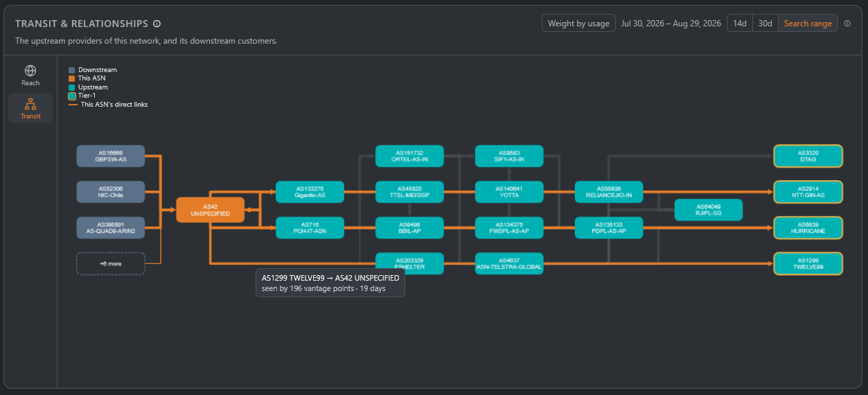The image size is (868, 395).
Task: Click the AS133275 Gigantic-AS node
Action: (x=310, y=192)
